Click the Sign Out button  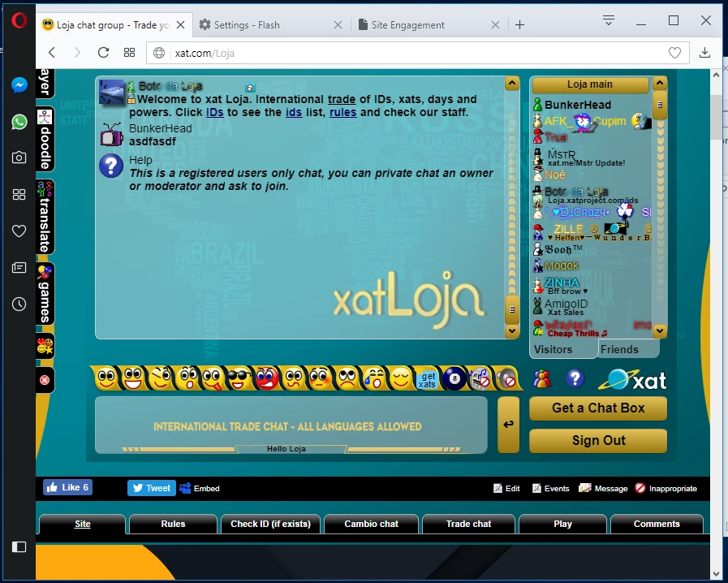click(598, 440)
